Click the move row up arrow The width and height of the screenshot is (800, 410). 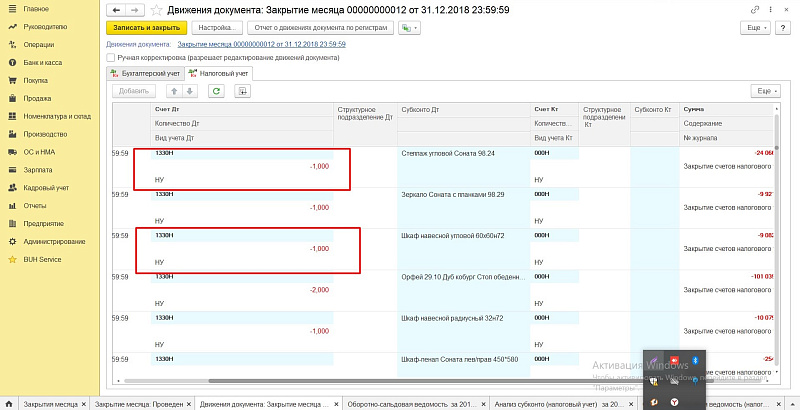click(172, 91)
